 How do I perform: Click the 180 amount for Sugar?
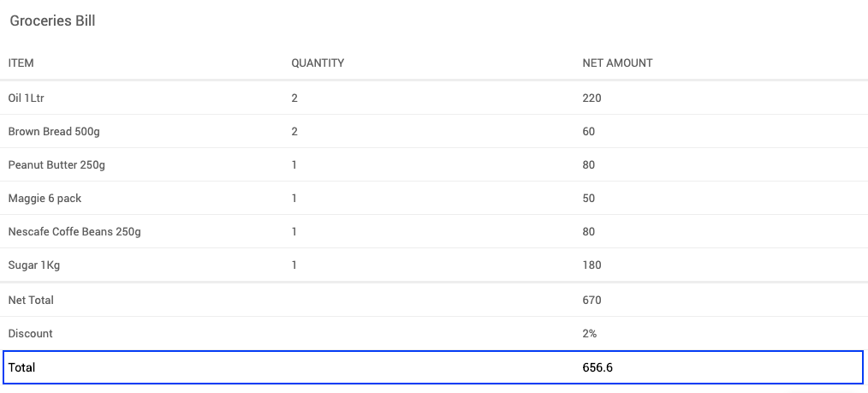[592, 265]
